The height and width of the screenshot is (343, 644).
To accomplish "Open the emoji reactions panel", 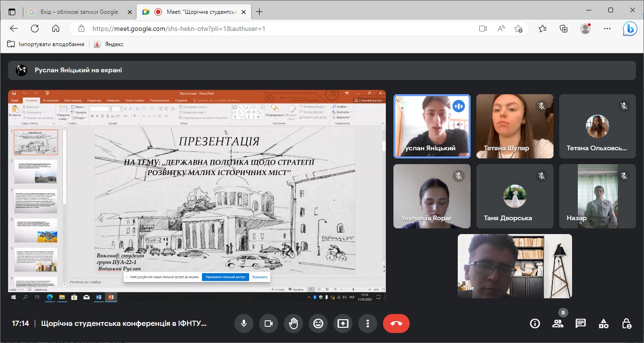I will [318, 323].
